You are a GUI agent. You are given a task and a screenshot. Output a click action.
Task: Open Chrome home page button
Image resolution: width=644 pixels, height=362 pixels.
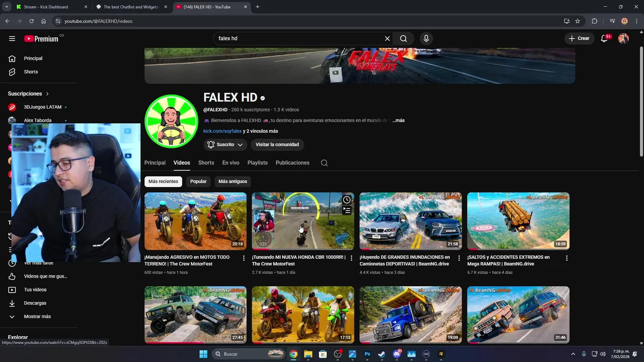pyautogui.click(x=43, y=21)
